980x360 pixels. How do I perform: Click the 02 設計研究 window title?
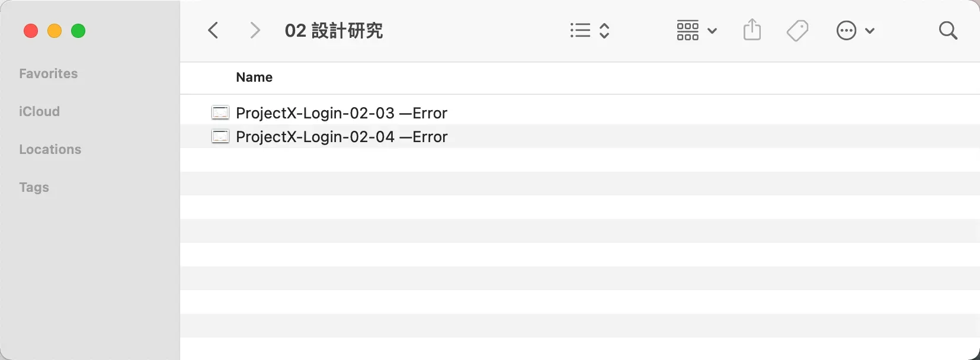[334, 30]
